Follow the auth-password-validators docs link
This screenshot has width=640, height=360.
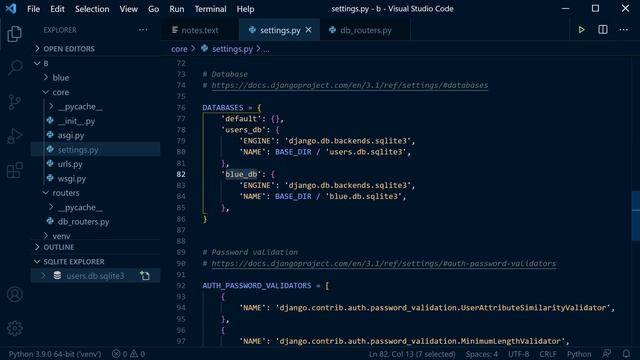pyautogui.click(x=384, y=264)
